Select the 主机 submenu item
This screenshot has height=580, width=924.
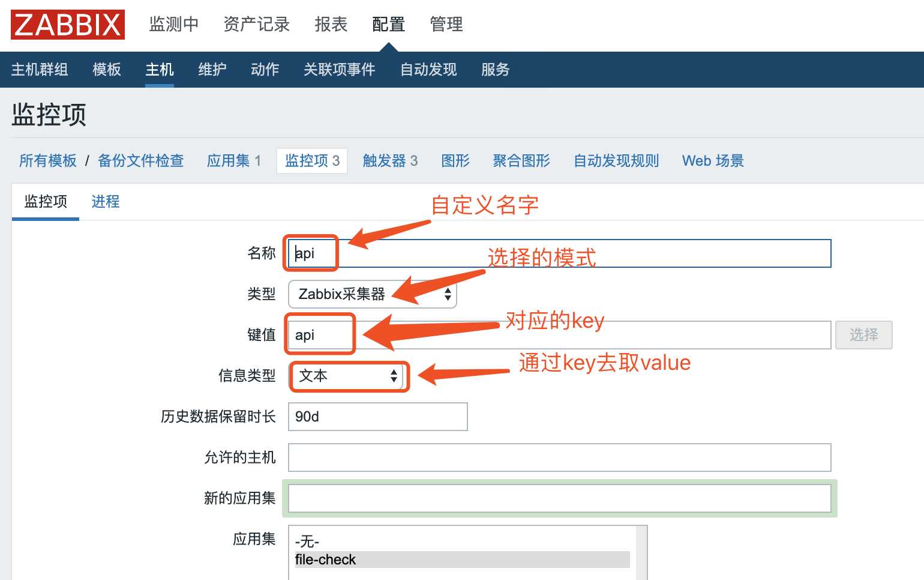click(160, 70)
